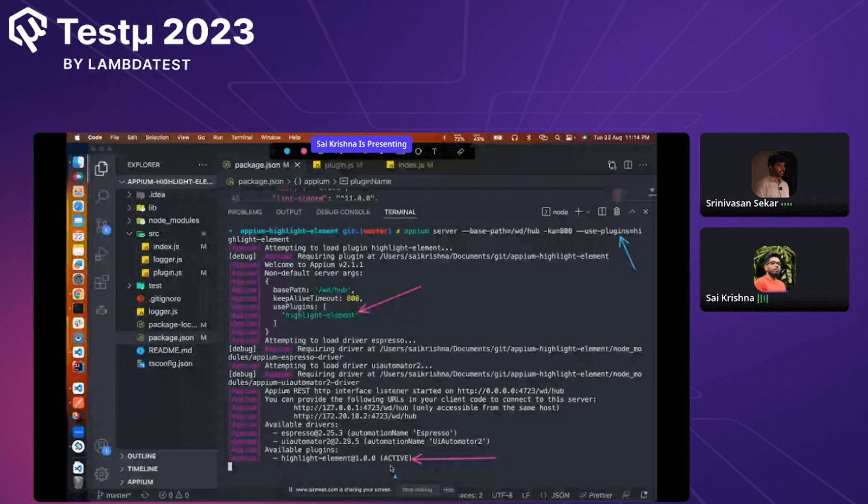Screen dimensions: 868x504
Task: Open README.md in explorer
Action: point(170,350)
